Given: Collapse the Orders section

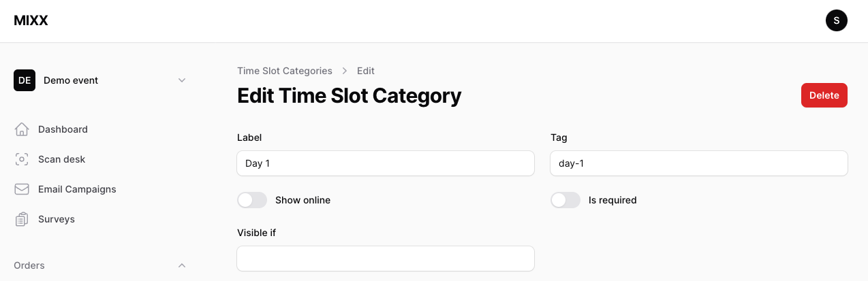Looking at the screenshot, I should tap(182, 265).
